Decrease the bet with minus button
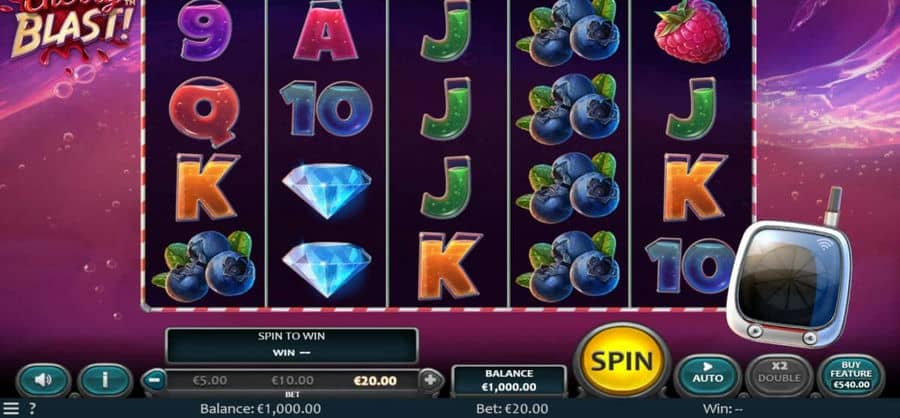This screenshot has width=900, height=418. [154, 380]
